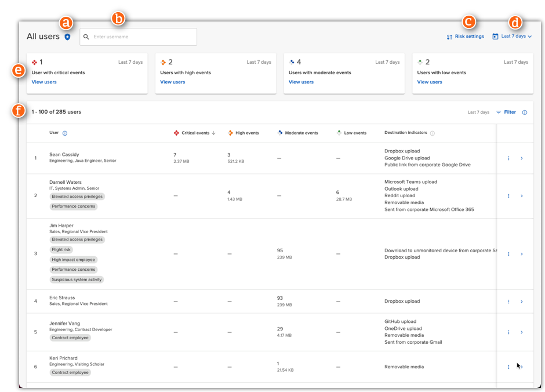Click the lock icon beside All users heading
The height and width of the screenshot is (392, 545).
coord(68,36)
